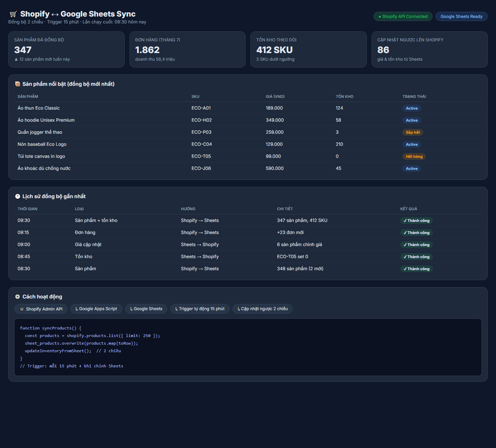Click the price 349.000
Viewport: 496px width, 448px height.
pyautogui.click(x=275, y=120)
